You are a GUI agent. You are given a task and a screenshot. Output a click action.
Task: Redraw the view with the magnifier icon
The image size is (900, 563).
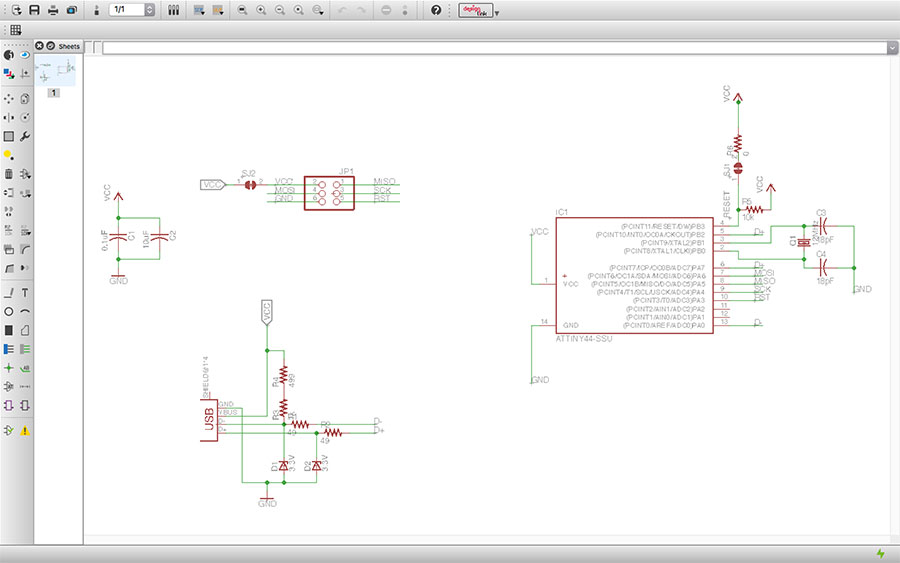click(x=298, y=10)
